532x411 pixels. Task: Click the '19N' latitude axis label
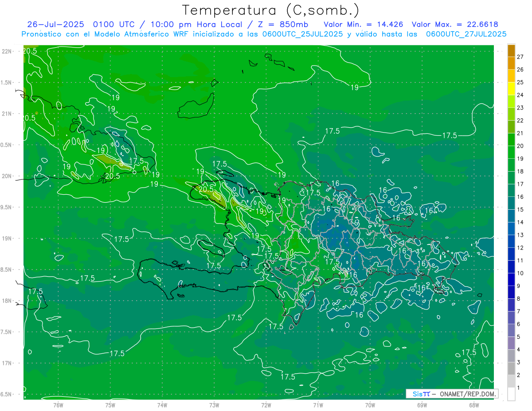pos(6,238)
